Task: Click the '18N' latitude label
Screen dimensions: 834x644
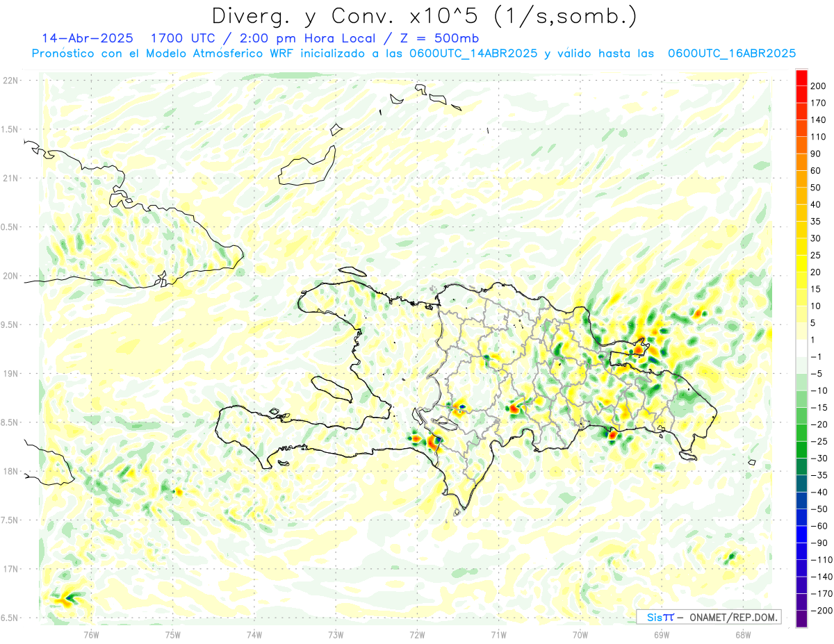Action: pyautogui.click(x=10, y=472)
